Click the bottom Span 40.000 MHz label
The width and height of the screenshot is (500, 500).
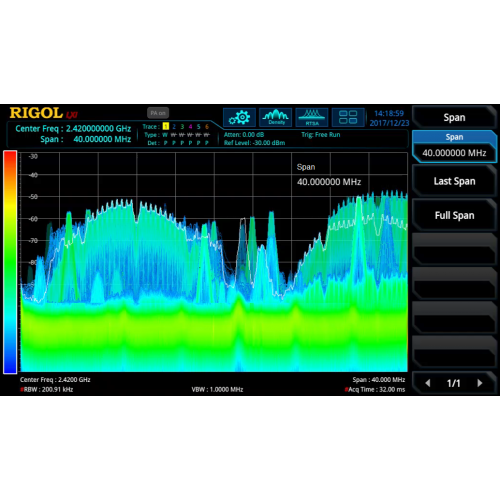click(379, 380)
